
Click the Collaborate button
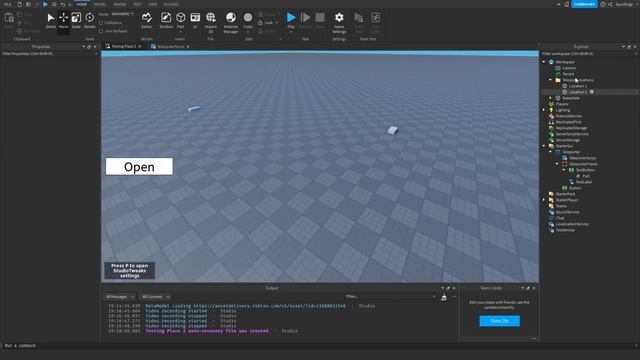pos(584,4)
